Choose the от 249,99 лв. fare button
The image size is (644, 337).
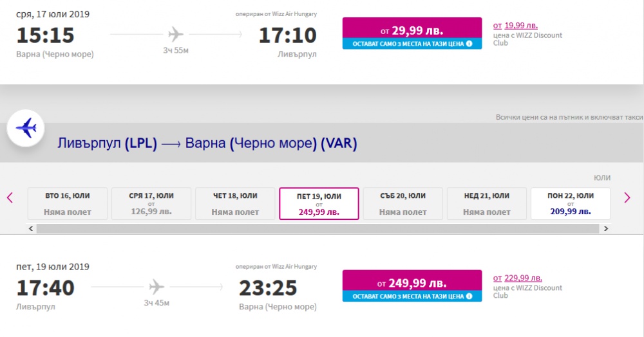[x=412, y=286]
